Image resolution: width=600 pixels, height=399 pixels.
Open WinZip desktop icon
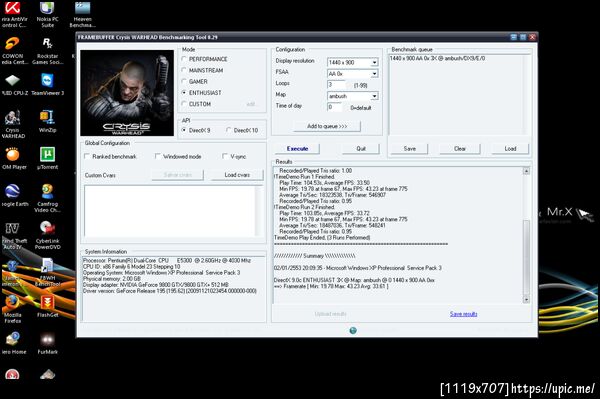pos(47,122)
